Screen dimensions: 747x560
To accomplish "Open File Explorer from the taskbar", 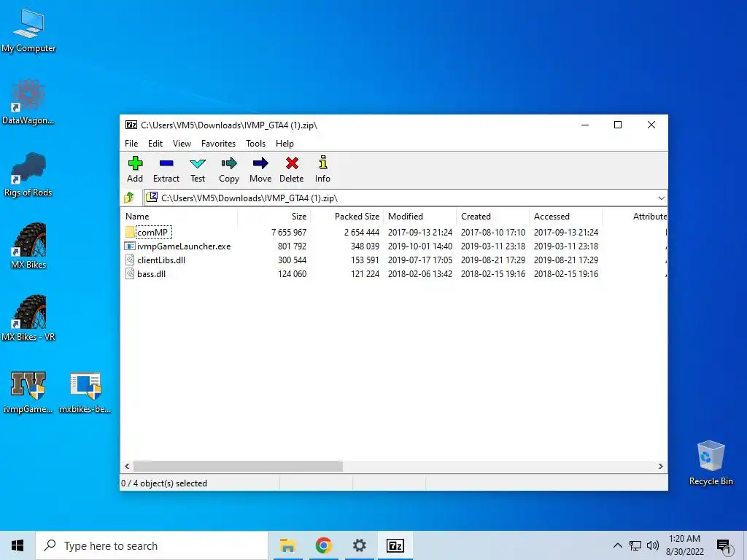I will (287, 545).
